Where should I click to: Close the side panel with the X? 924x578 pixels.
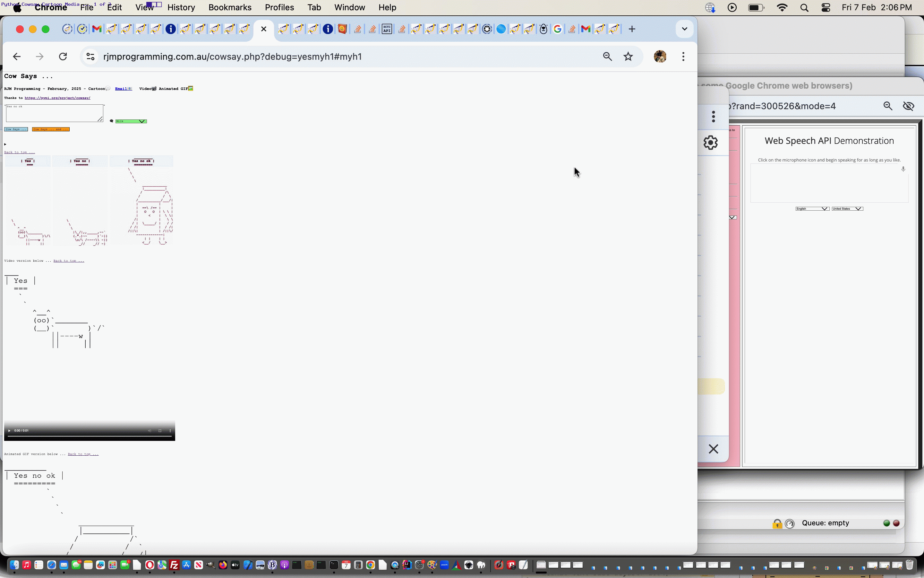(x=713, y=449)
